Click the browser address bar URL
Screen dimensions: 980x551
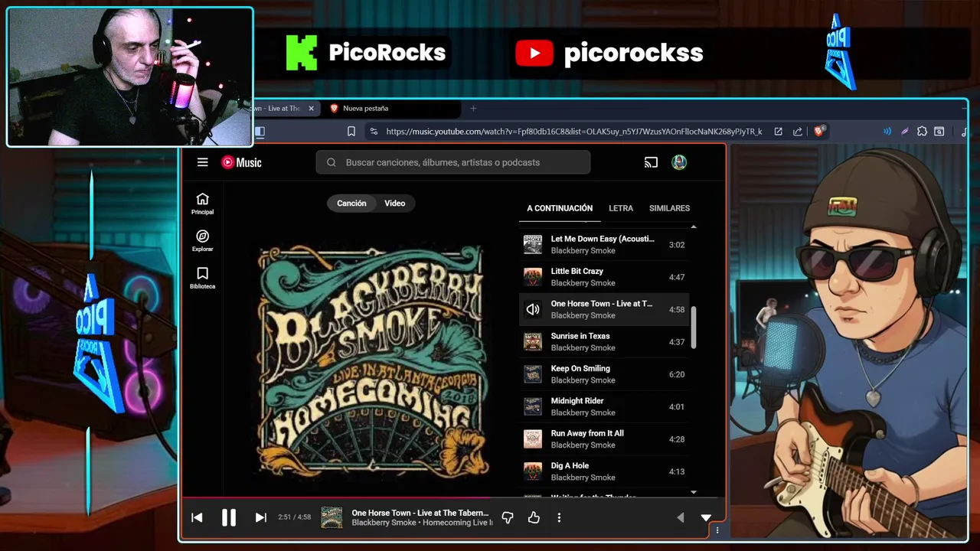(x=573, y=132)
